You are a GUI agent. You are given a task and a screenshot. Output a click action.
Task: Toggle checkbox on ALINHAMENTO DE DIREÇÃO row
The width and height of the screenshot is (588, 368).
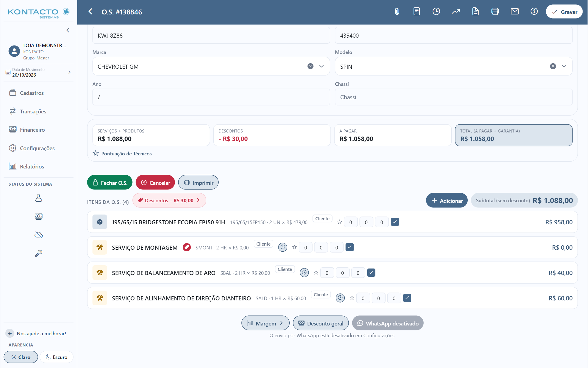407,298
